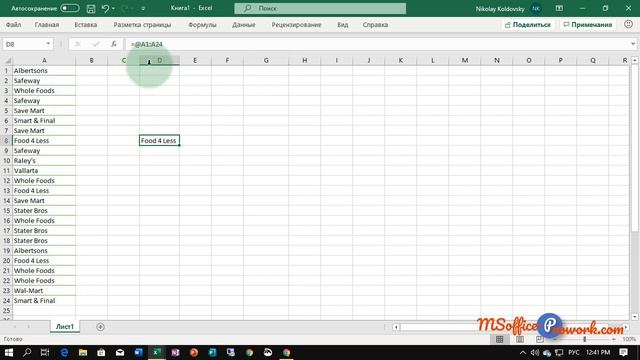Select cell A15 containing Stater Bros
The height and width of the screenshot is (360, 640).
[44, 211]
